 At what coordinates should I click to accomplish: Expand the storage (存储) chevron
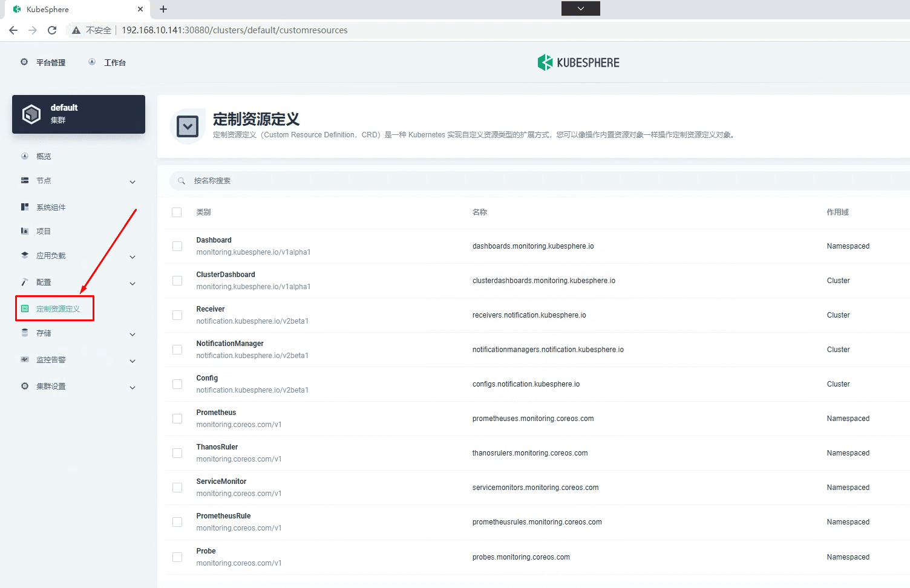133,335
